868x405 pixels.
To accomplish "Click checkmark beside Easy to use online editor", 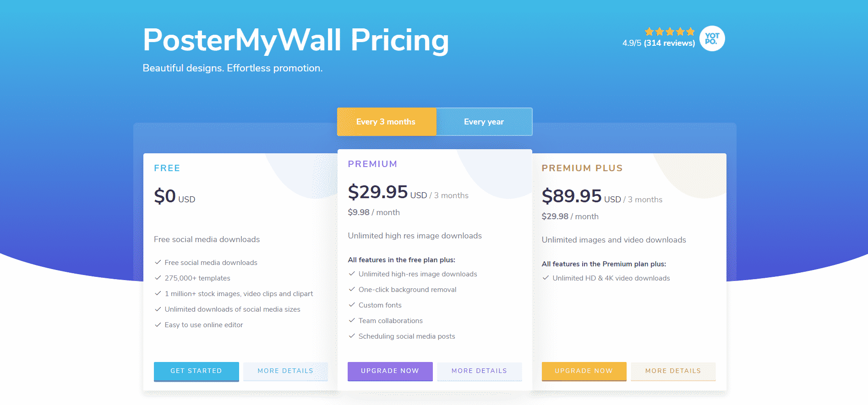I will 158,324.
